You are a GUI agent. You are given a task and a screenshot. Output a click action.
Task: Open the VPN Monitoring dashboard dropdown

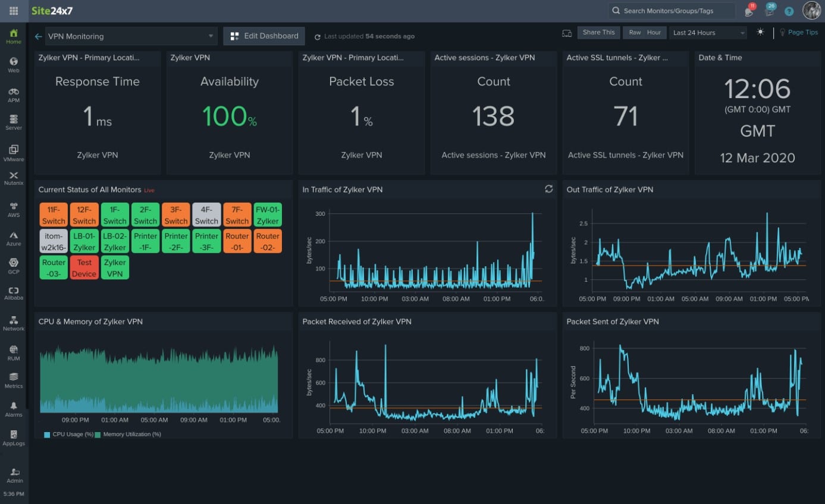(130, 36)
